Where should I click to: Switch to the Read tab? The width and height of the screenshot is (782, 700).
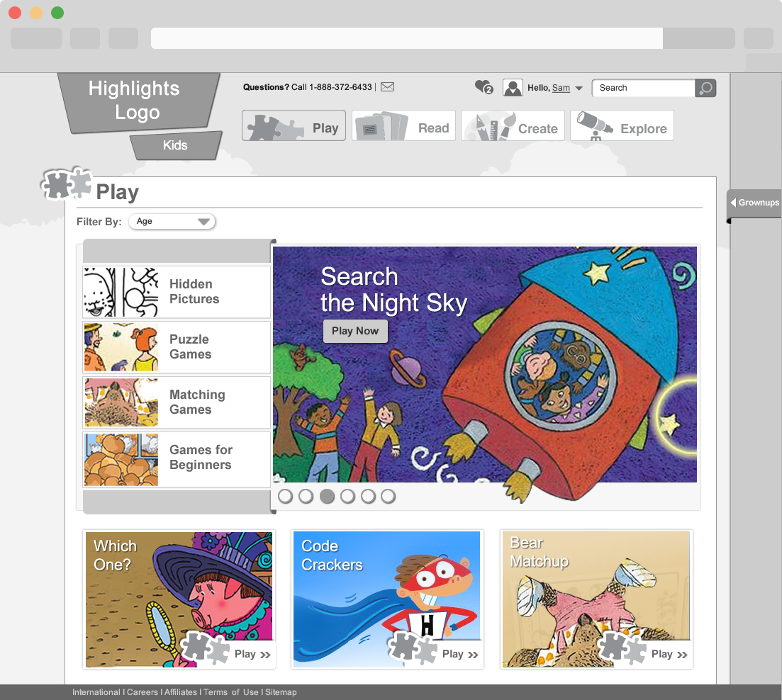(x=403, y=125)
